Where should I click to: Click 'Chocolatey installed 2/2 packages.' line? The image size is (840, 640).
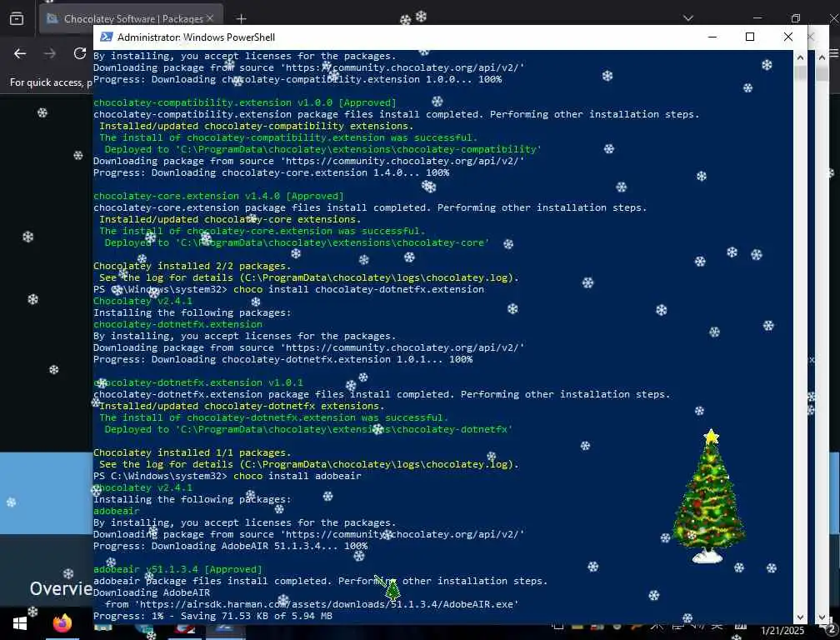192,266
